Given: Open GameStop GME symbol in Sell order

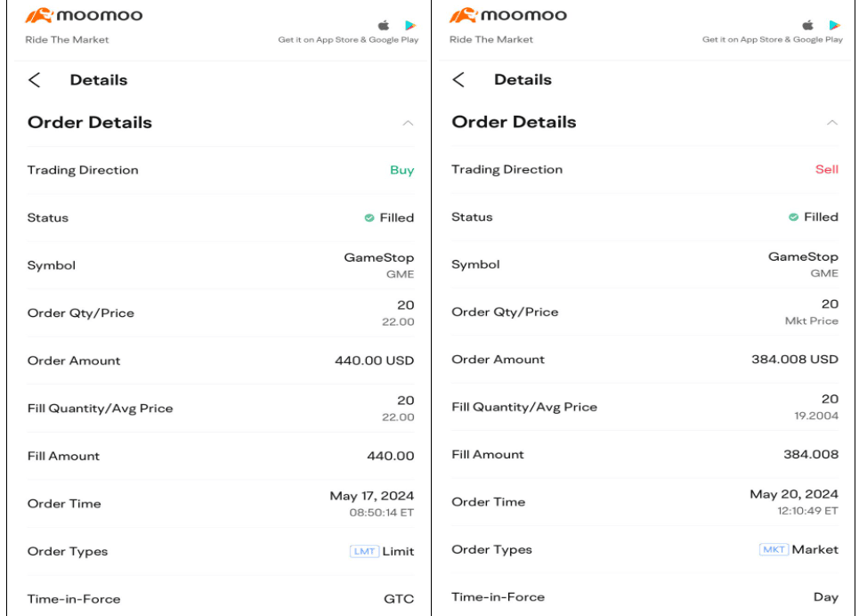Looking at the screenshot, I should click(803, 264).
